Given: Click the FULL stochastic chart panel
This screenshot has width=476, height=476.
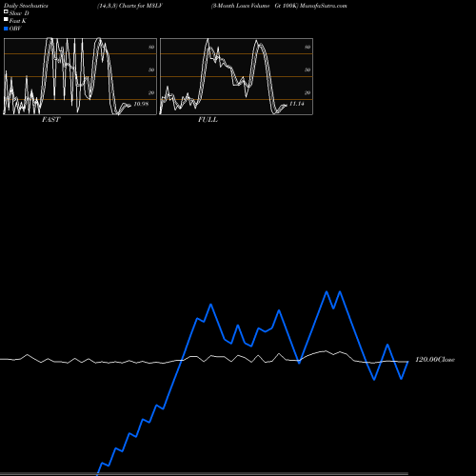Looking at the screenshot, I should (x=236, y=76).
